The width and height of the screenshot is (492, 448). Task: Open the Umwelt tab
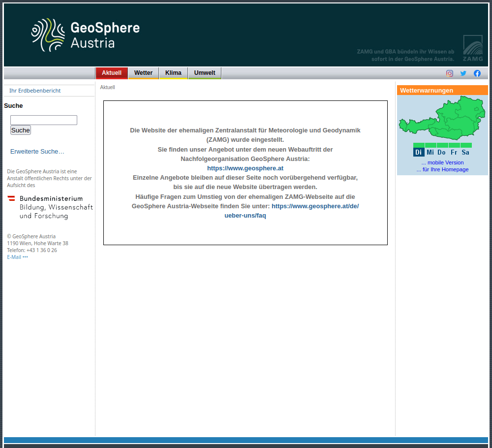[205, 73]
